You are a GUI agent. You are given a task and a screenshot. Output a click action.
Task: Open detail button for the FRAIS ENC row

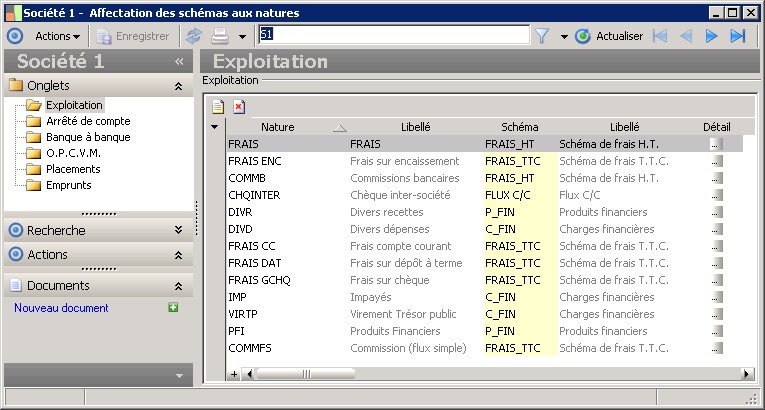point(716,161)
